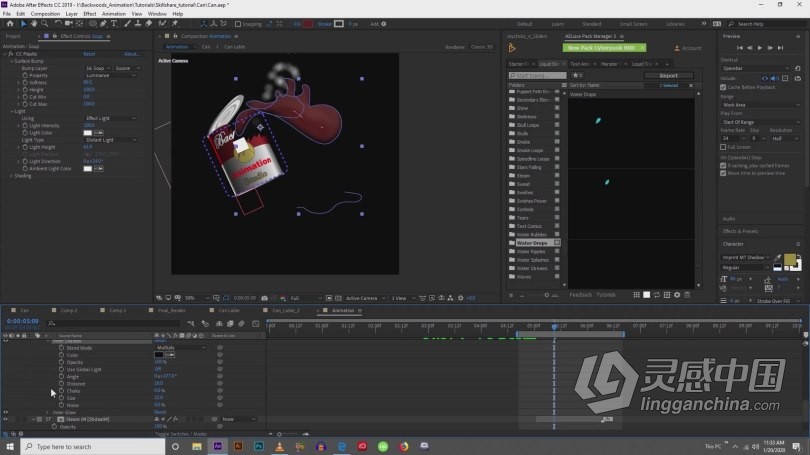Open Photoshop from the Windows taskbar

click(259, 446)
